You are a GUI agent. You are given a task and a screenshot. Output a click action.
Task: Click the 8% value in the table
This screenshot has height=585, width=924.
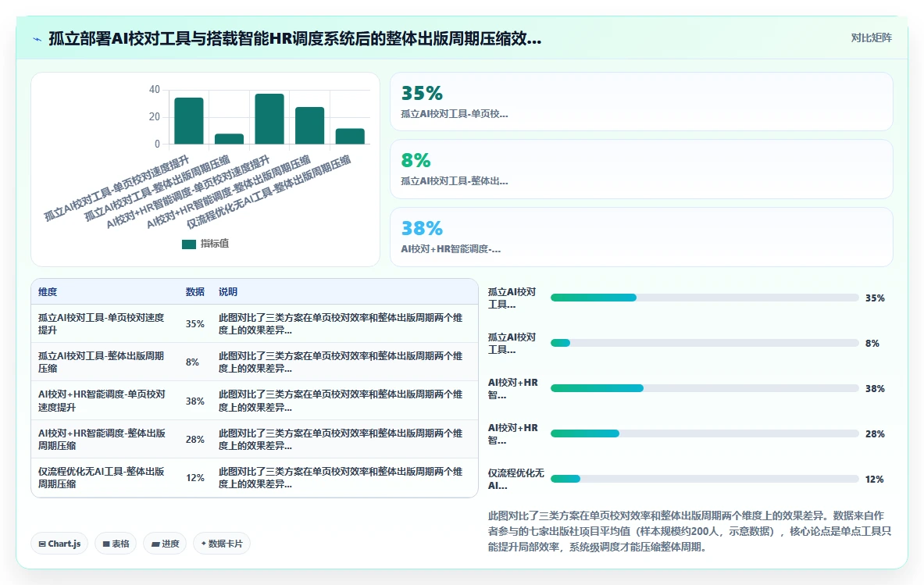point(192,362)
